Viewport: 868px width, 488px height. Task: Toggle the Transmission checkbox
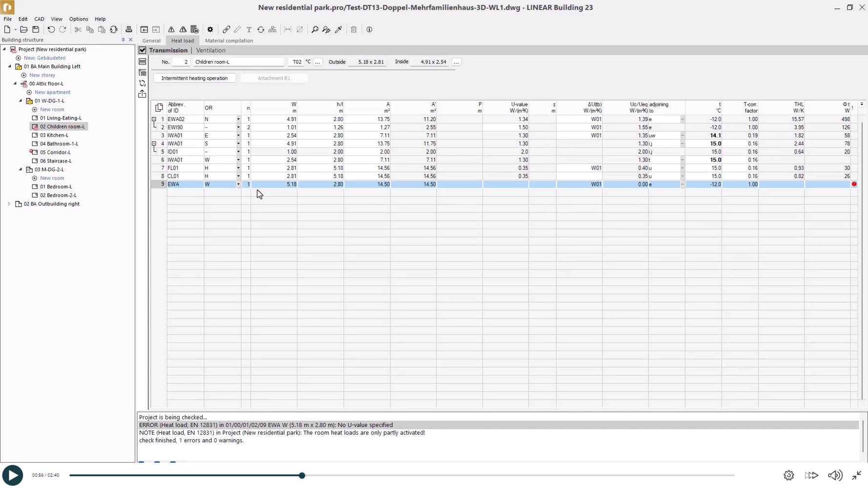point(143,50)
